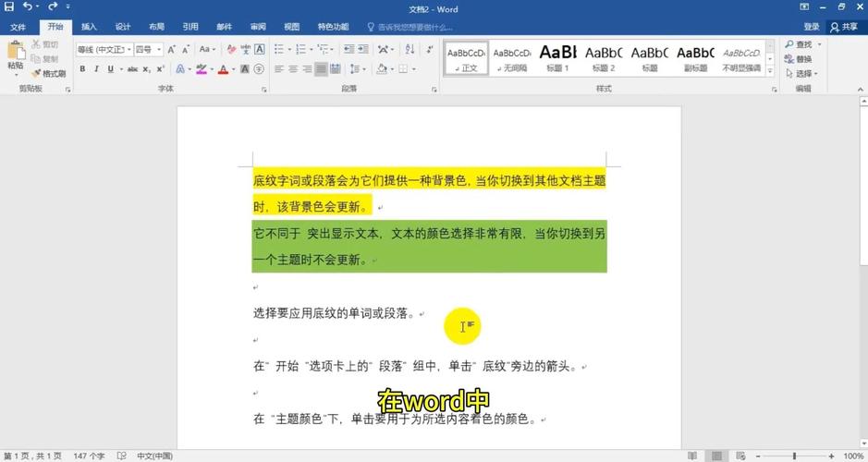Decrease font size with the shrink font icon

pos(186,49)
